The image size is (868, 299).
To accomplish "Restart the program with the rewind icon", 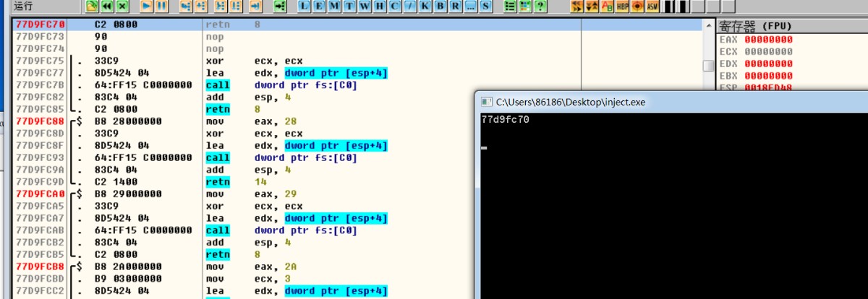I will coord(107,6).
